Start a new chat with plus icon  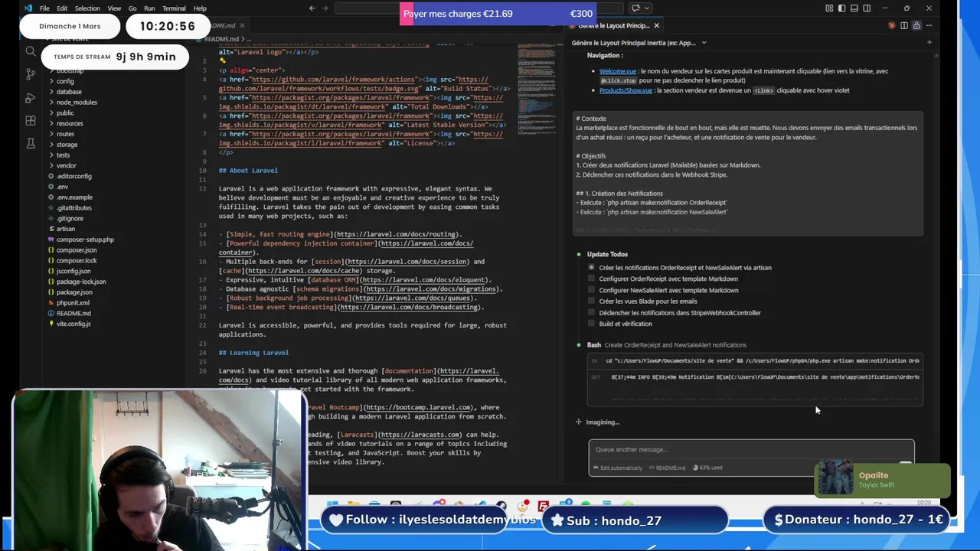point(929,43)
